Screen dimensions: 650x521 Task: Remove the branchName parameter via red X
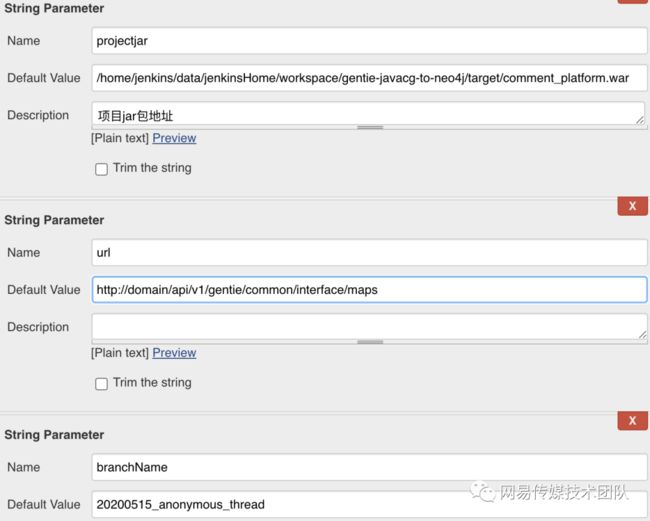click(632, 421)
